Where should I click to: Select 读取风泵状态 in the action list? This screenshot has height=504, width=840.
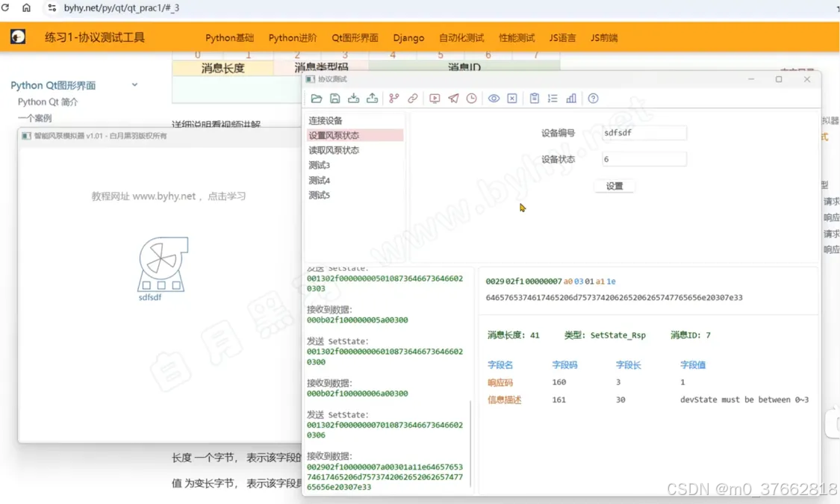click(334, 150)
